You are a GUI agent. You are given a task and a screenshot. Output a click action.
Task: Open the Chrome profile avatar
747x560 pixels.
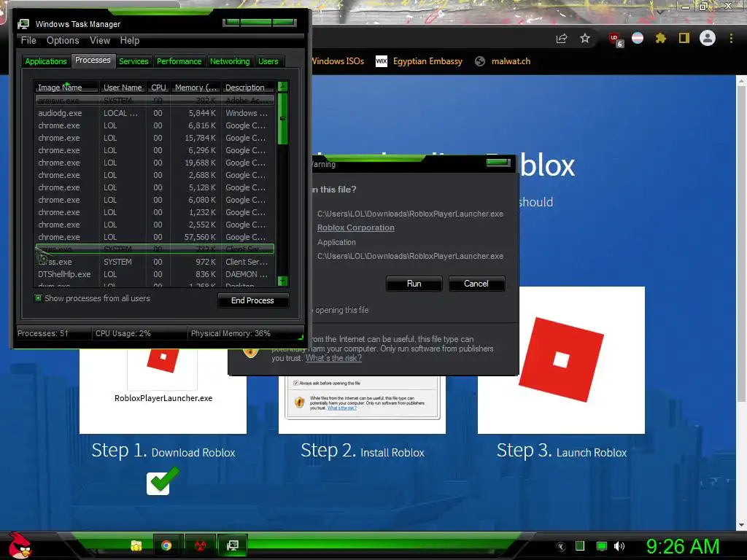click(x=708, y=38)
